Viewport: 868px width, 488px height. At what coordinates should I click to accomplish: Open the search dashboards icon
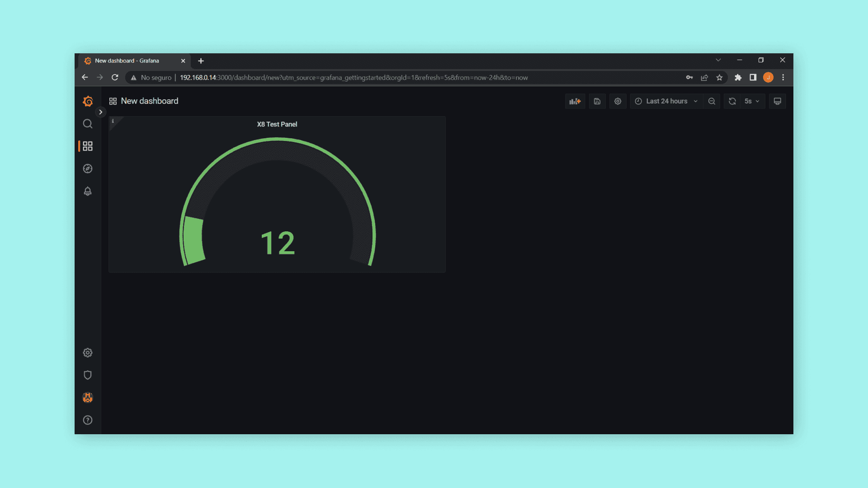(x=88, y=124)
